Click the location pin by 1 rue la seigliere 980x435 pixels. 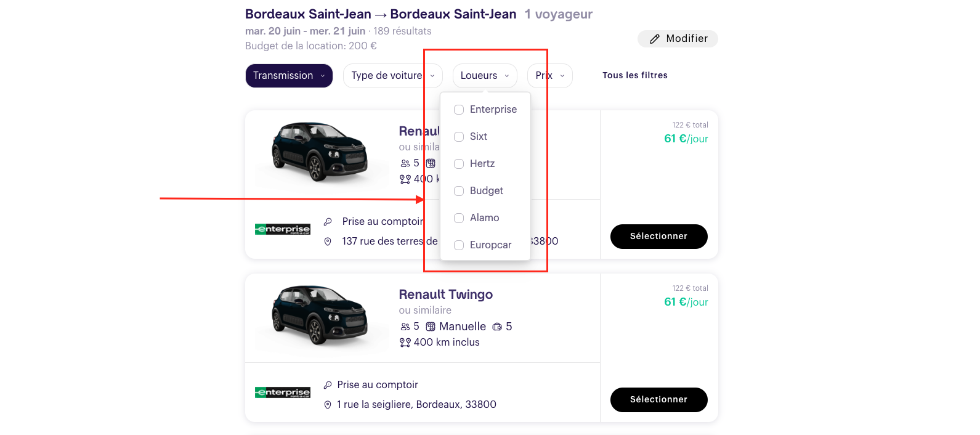click(x=328, y=405)
